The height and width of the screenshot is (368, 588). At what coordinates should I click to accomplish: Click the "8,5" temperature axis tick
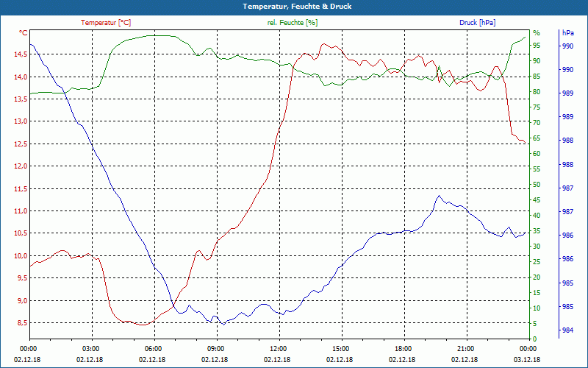pos(22,323)
